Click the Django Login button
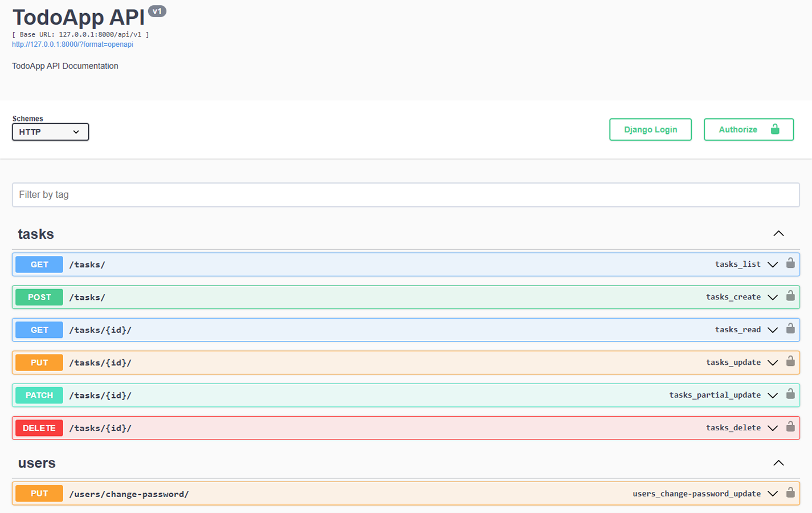 coord(650,129)
